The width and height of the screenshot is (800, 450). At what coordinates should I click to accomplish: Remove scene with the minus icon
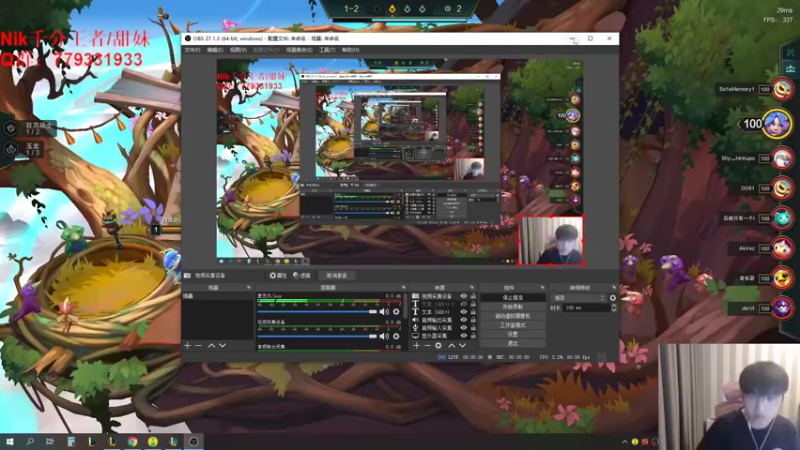click(x=198, y=345)
